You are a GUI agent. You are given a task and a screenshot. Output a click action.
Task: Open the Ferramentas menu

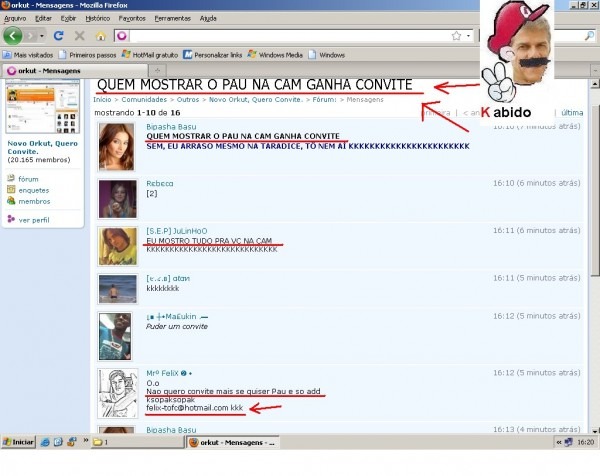[x=173, y=18]
